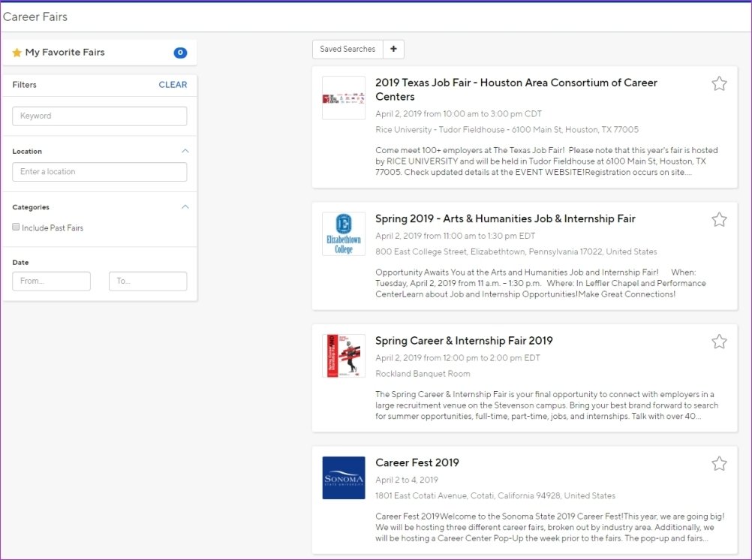Open the favorites count badge
Image resolution: width=752 pixels, height=560 pixels.
pos(180,53)
